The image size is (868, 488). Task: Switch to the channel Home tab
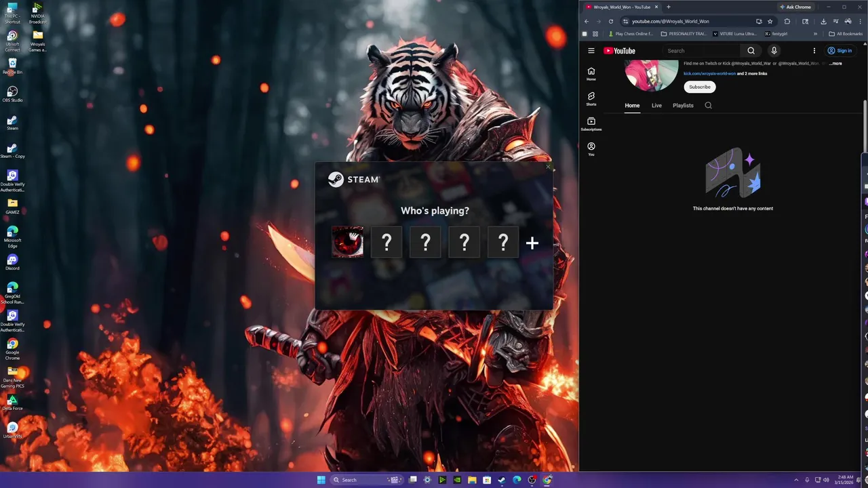tap(632, 106)
